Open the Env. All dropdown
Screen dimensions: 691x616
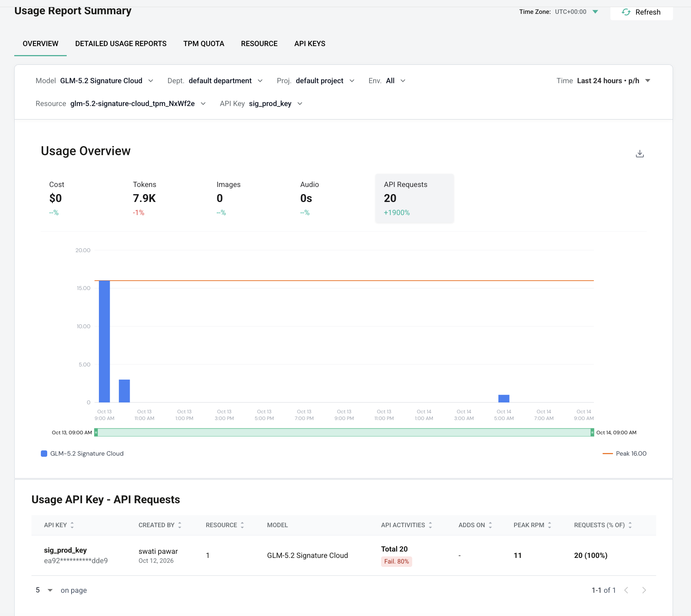[387, 81]
